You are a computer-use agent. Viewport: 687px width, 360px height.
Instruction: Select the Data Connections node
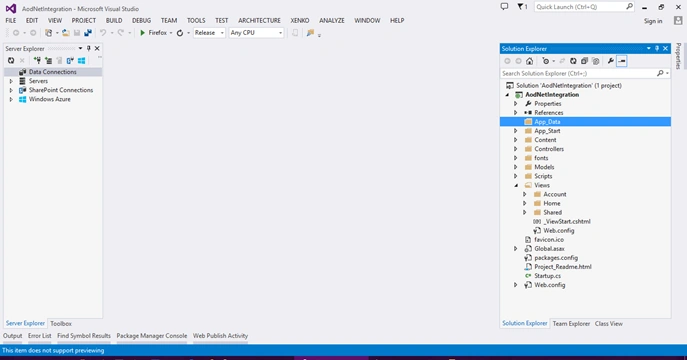click(53, 72)
